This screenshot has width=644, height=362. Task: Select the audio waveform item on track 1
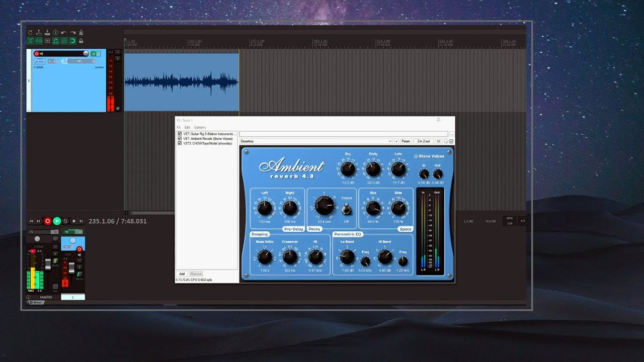click(181, 82)
